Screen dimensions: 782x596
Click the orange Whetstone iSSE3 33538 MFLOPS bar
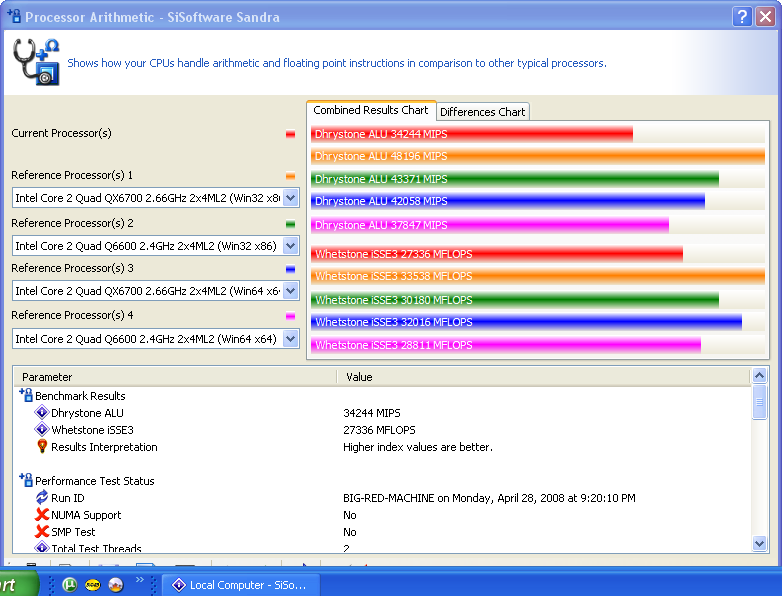[538, 276]
